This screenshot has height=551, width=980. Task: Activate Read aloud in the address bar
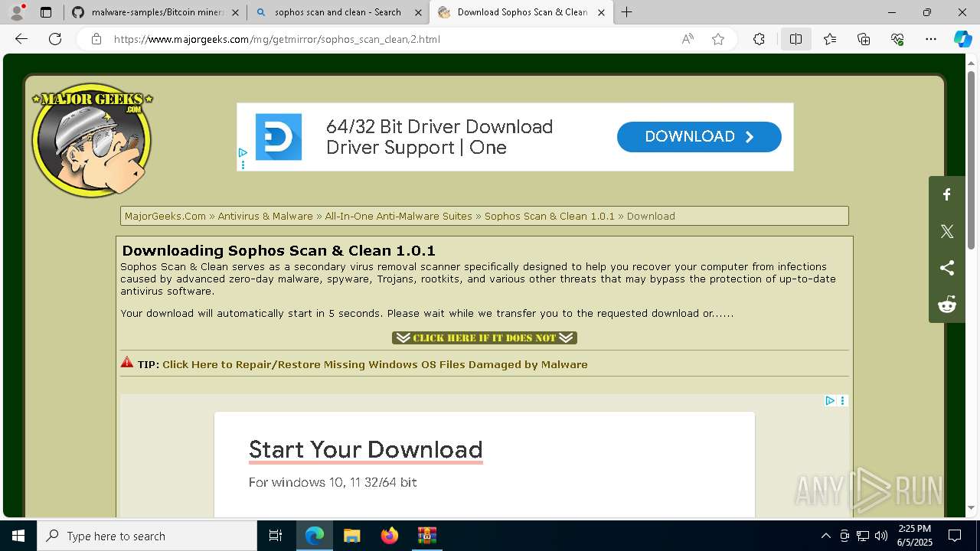[688, 39]
